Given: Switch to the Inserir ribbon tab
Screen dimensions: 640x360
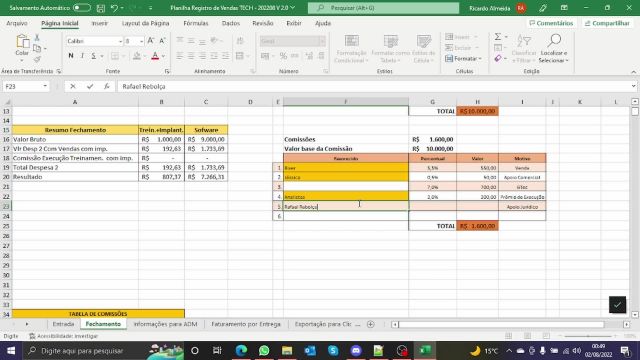Looking at the screenshot, I should click(x=100, y=23).
